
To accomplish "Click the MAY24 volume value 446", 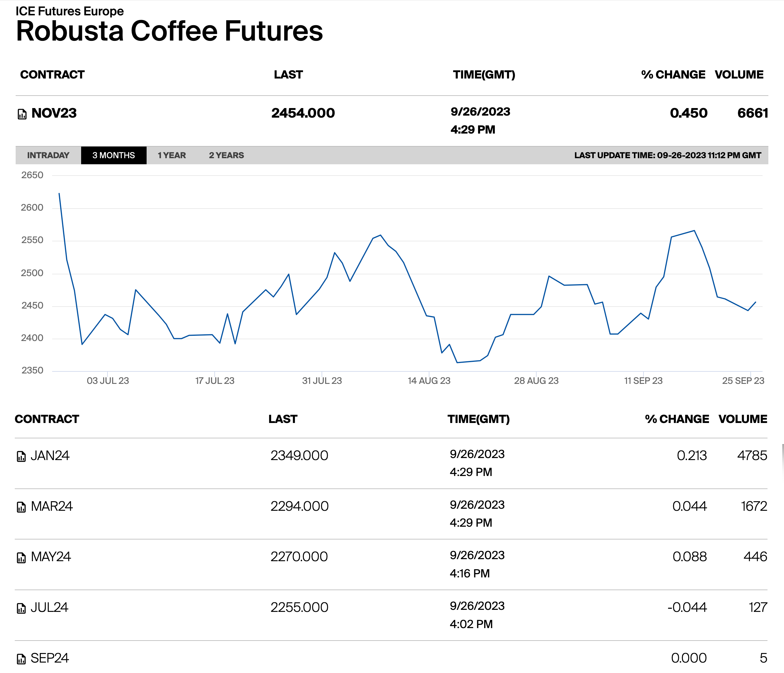I will 755,557.
